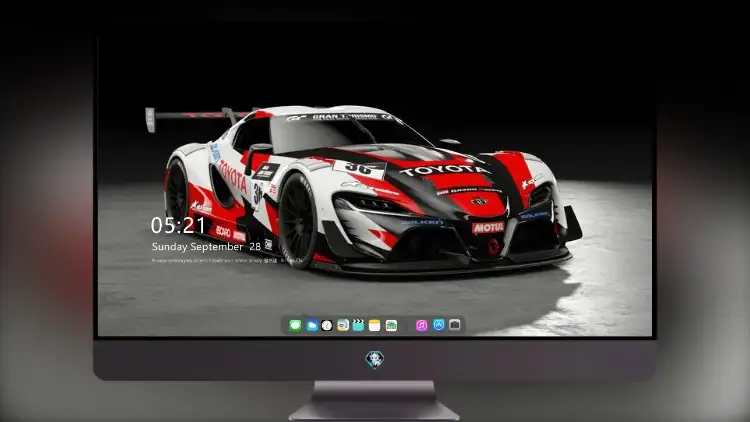Open the photo gallery app in dock
This screenshot has width=750, height=422.
pyautogui.click(x=391, y=325)
